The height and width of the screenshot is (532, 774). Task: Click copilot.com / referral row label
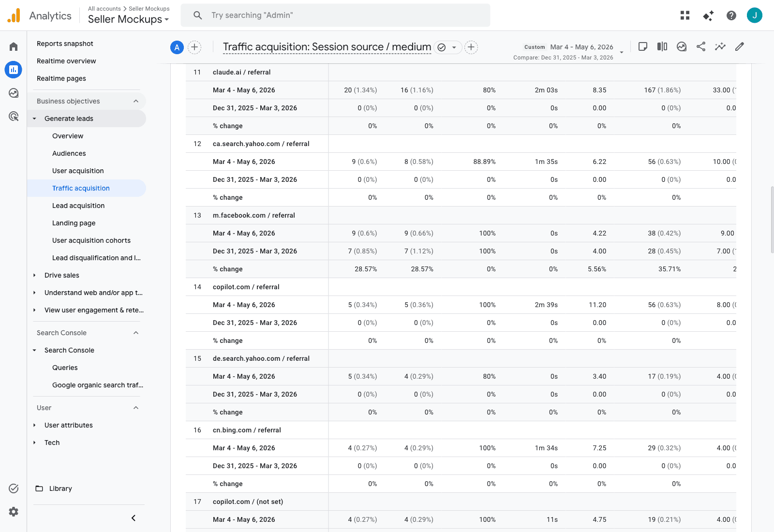click(246, 287)
